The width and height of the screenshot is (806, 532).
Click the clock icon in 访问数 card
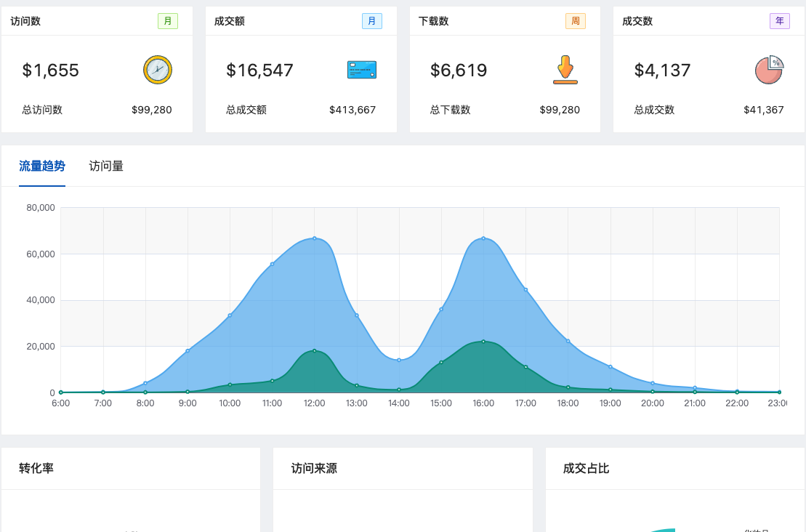click(x=157, y=70)
